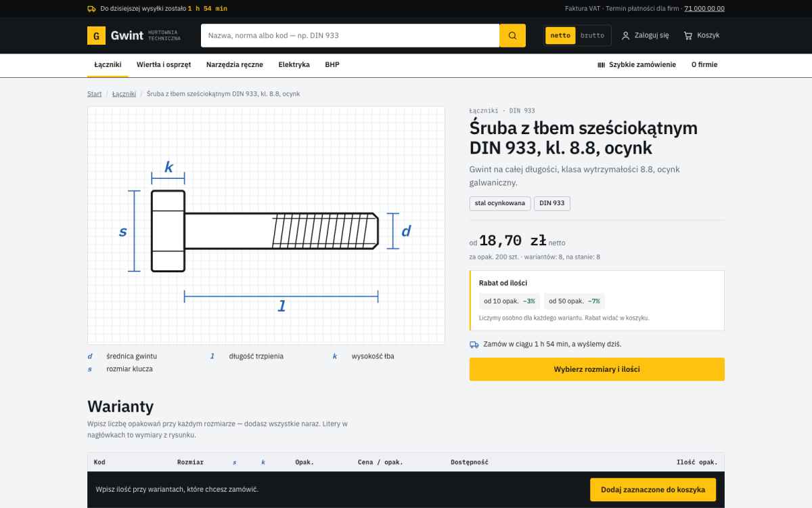Click the Rabat od ilości heading
The width and height of the screenshot is (812, 508).
pos(503,283)
